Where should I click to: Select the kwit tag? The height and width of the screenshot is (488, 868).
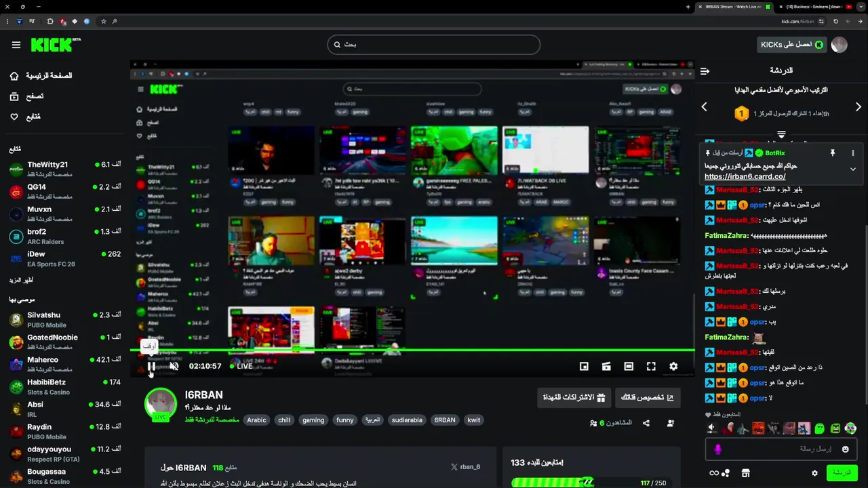click(474, 420)
